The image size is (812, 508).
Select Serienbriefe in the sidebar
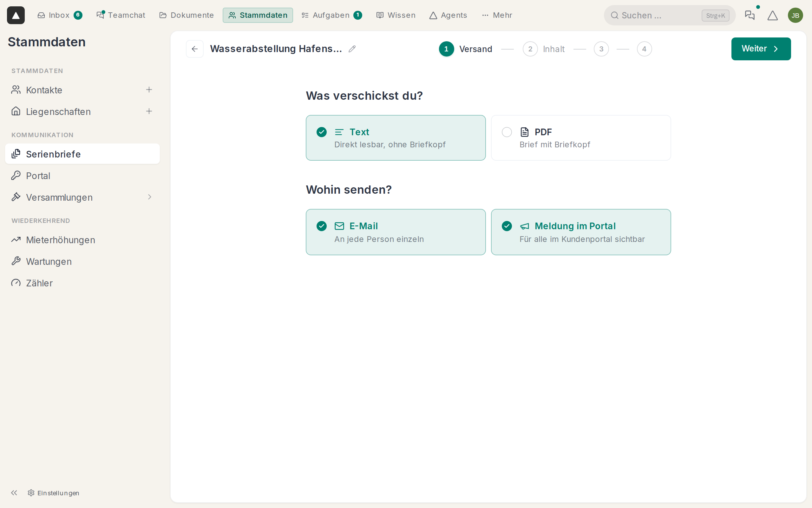82,154
